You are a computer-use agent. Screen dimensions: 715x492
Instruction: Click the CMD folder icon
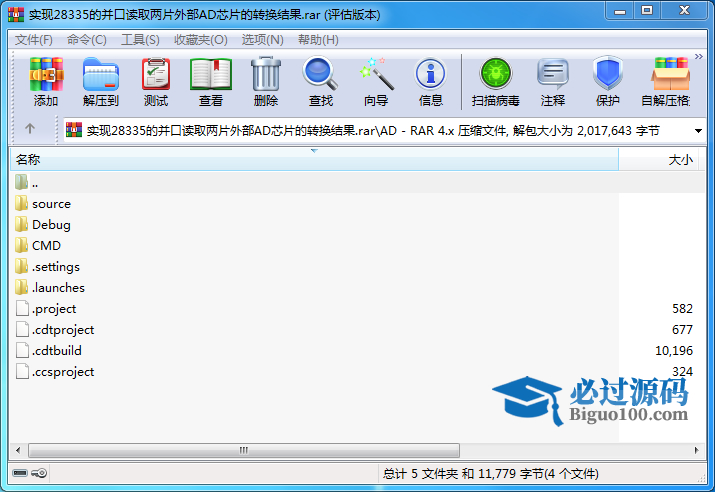pyautogui.click(x=21, y=245)
